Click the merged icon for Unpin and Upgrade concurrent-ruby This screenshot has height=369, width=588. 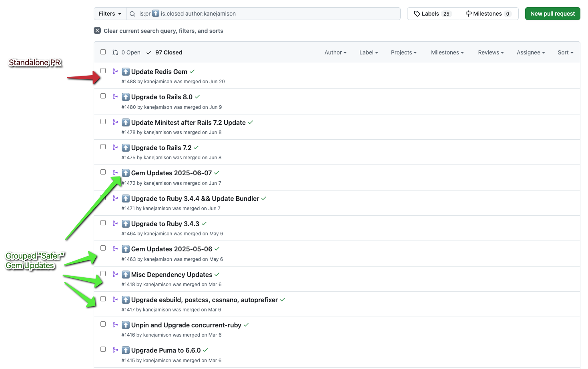point(115,325)
